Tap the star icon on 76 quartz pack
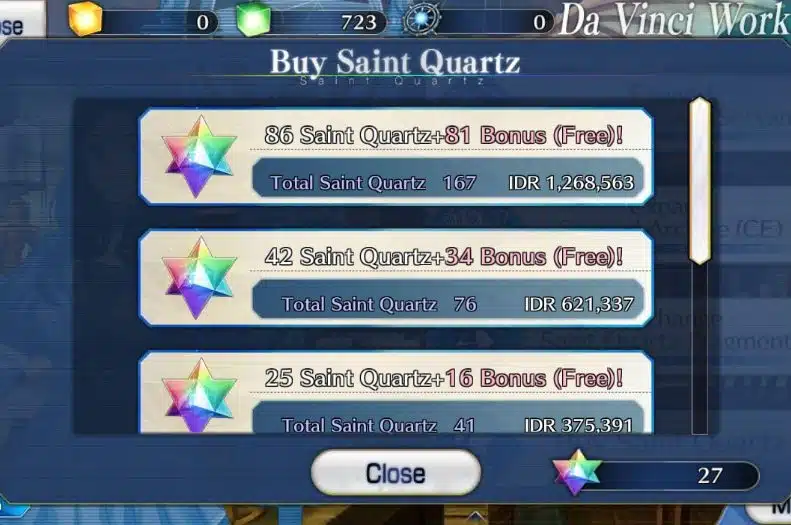Screen dimensions: 791x525 (199, 278)
